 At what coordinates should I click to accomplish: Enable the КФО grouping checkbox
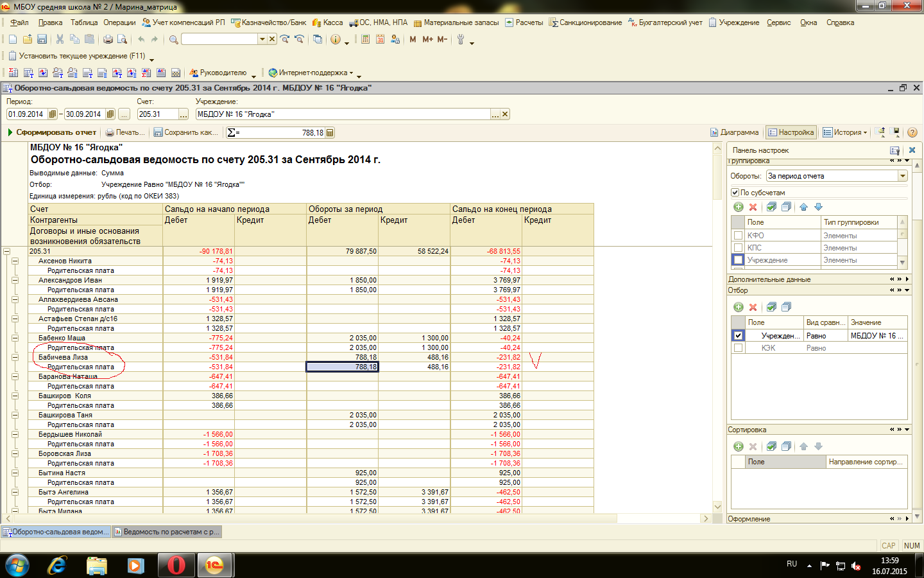[738, 236]
